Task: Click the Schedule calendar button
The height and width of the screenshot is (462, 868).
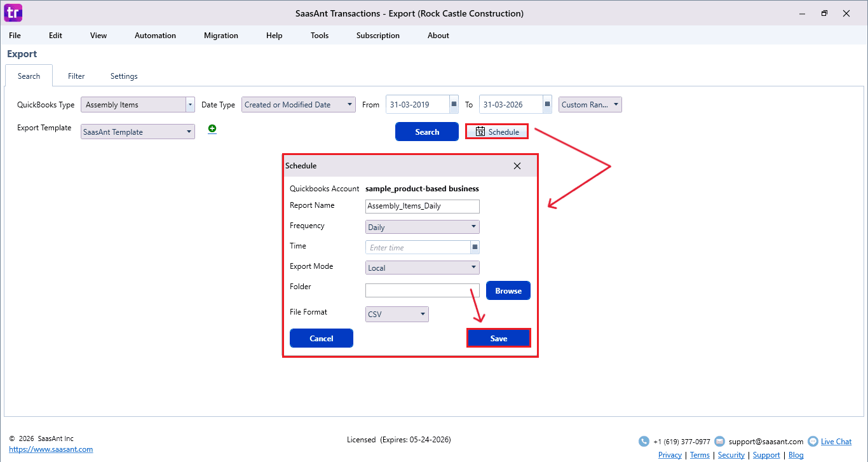Action: 497,132
